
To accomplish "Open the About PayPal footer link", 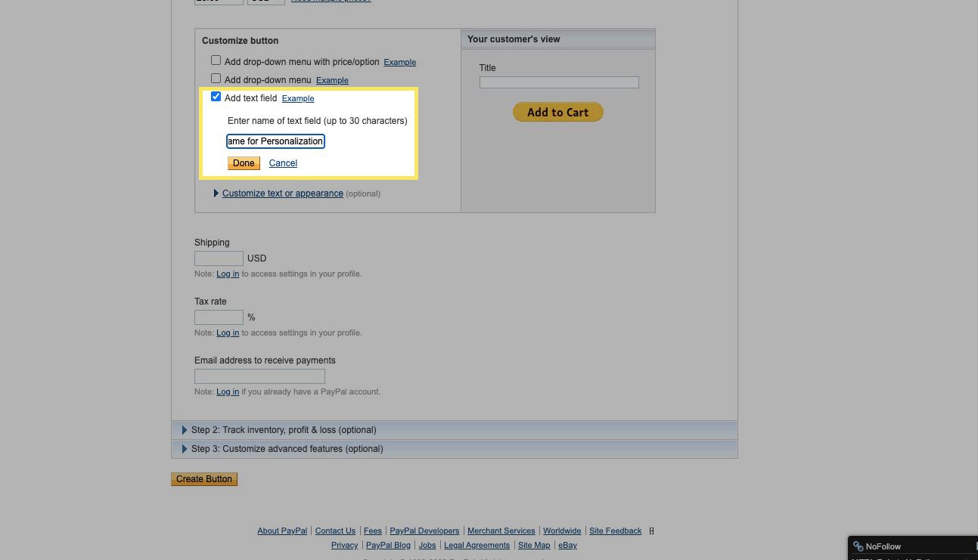I will click(x=282, y=531).
